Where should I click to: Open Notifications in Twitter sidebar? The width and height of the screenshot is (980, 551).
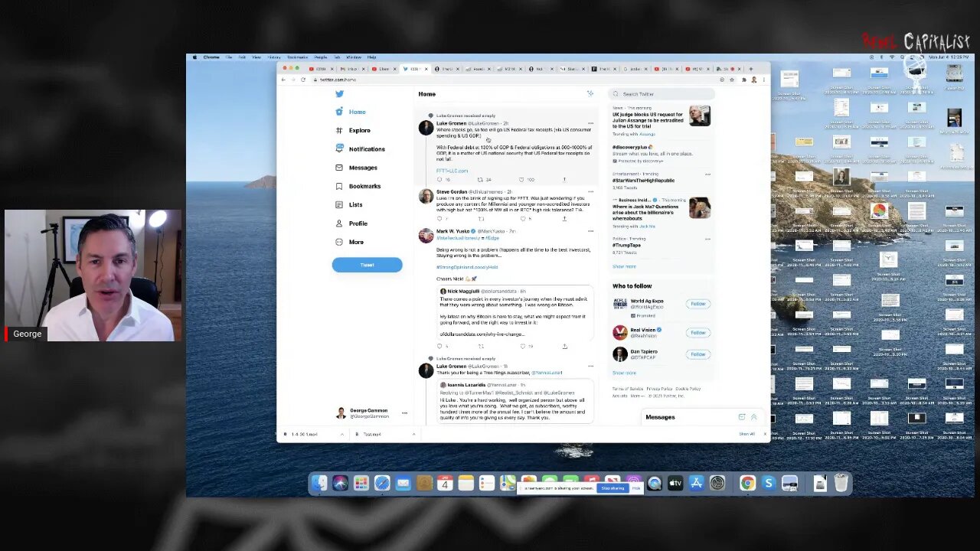coord(360,149)
